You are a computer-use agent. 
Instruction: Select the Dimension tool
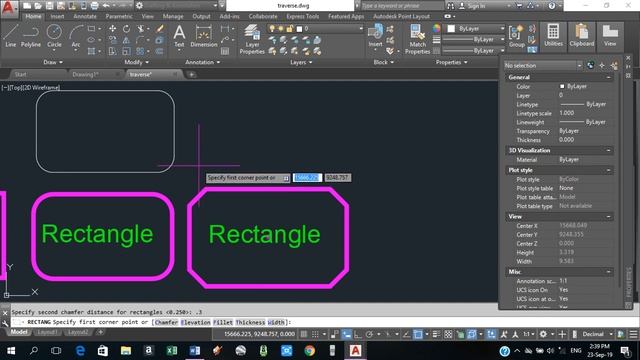pyautogui.click(x=203, y=36)
